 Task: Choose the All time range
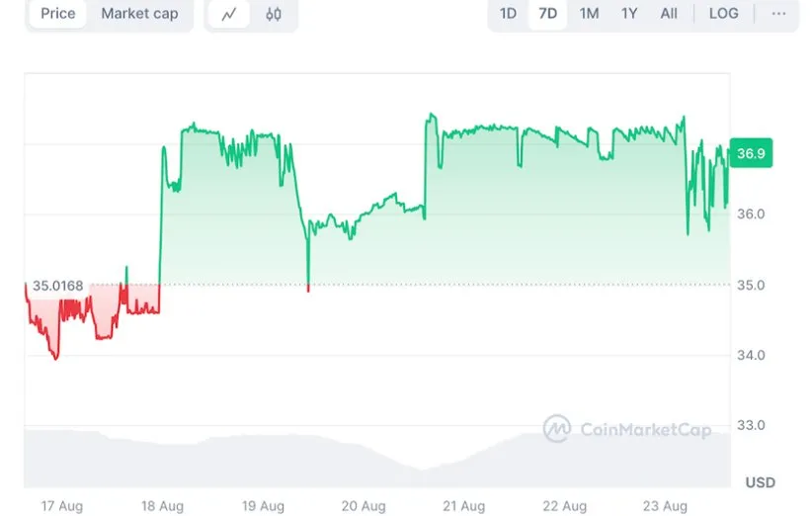[x=669, y=14]
